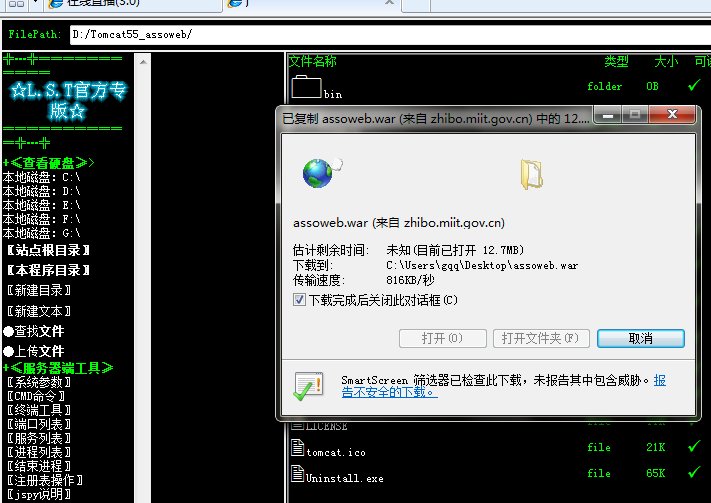This screenshot has height=503, width=711.
Task: Click sidebar scrollbar up arrow
Action: (143, 62)
